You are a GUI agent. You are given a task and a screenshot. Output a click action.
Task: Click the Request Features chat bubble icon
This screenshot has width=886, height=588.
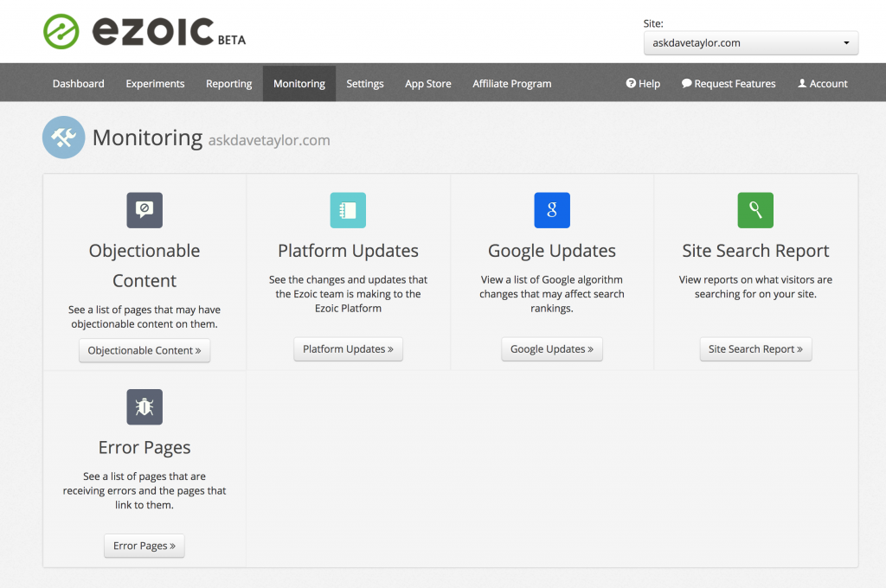(686, 83)
